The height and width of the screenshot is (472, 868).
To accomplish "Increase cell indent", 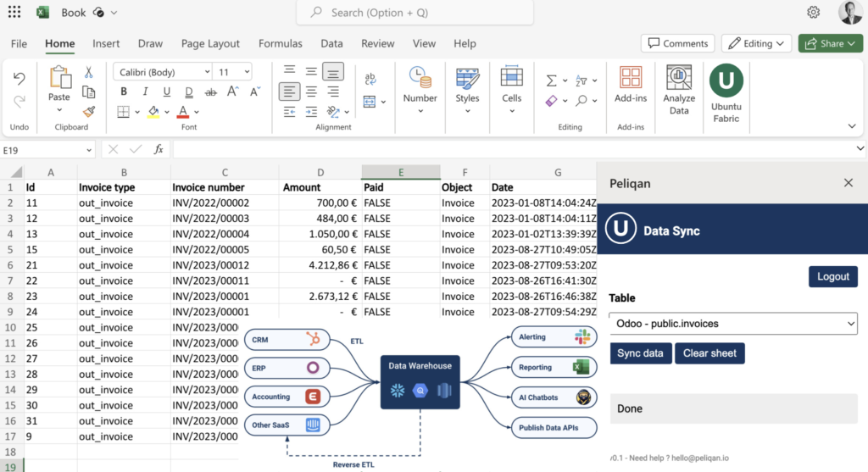I will [x=312, y=112].
